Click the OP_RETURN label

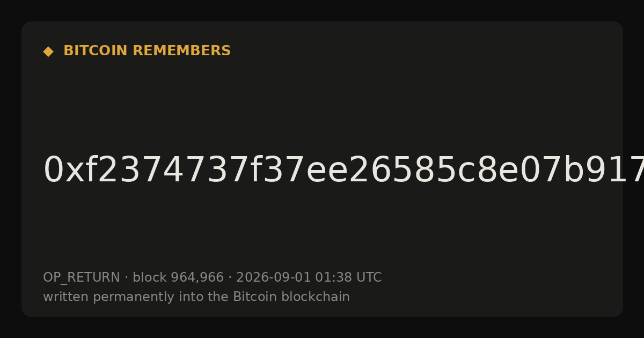(x=81, y=277)
